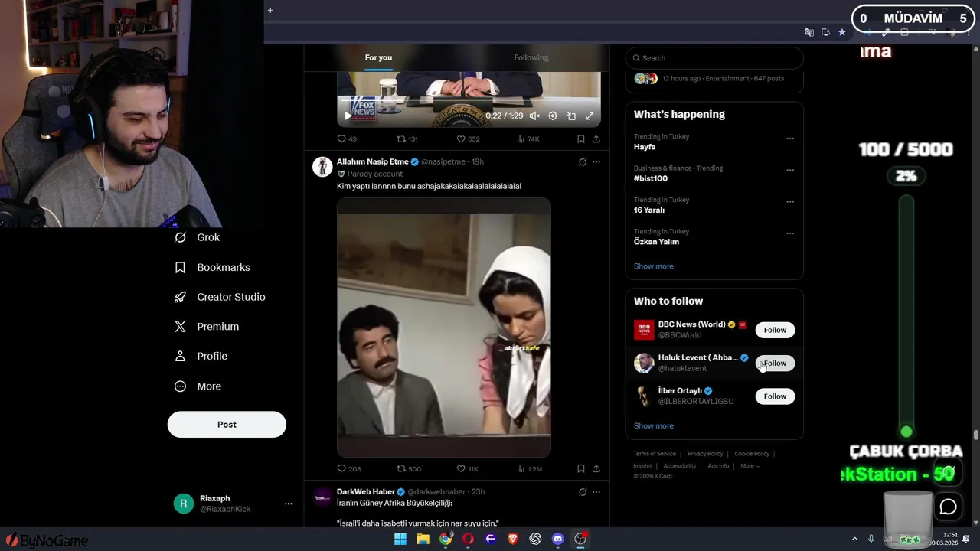Open Windows Start menu
This screenshot has width=980, height=551.
[400, 539]
